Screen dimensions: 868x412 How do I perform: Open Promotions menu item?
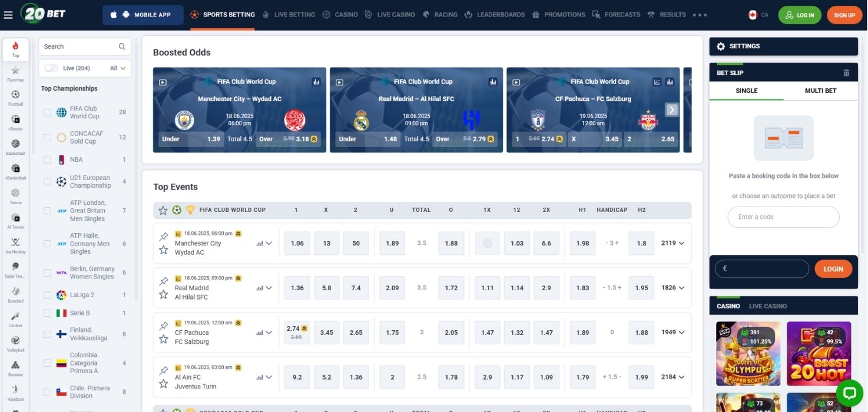pos(558,15)
